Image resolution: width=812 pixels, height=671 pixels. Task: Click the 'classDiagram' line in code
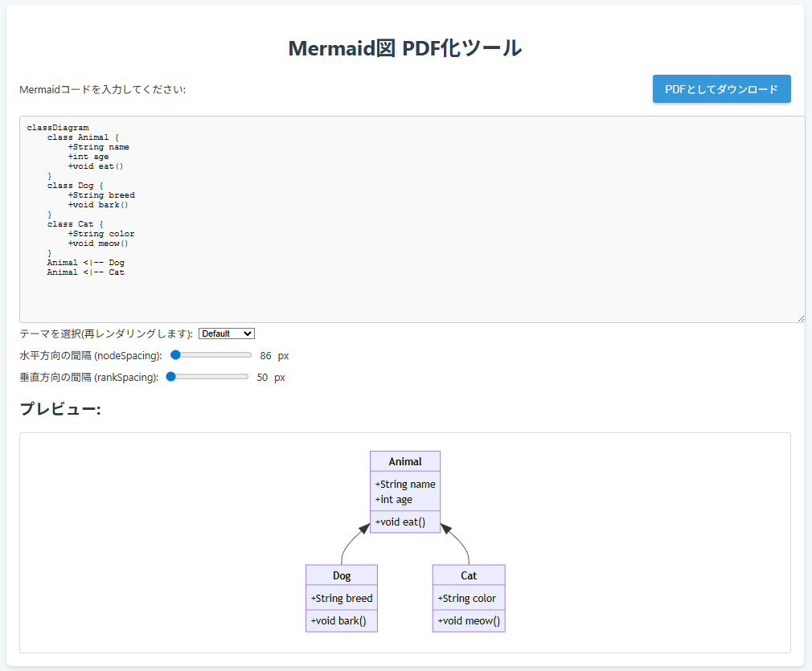(x=58, y=127)
